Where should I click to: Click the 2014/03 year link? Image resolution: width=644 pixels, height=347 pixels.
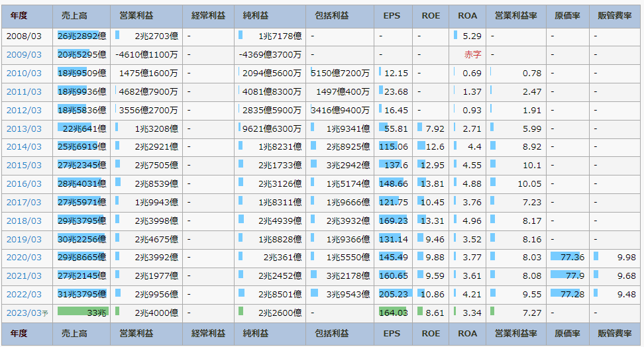click(x=24, y=146)
